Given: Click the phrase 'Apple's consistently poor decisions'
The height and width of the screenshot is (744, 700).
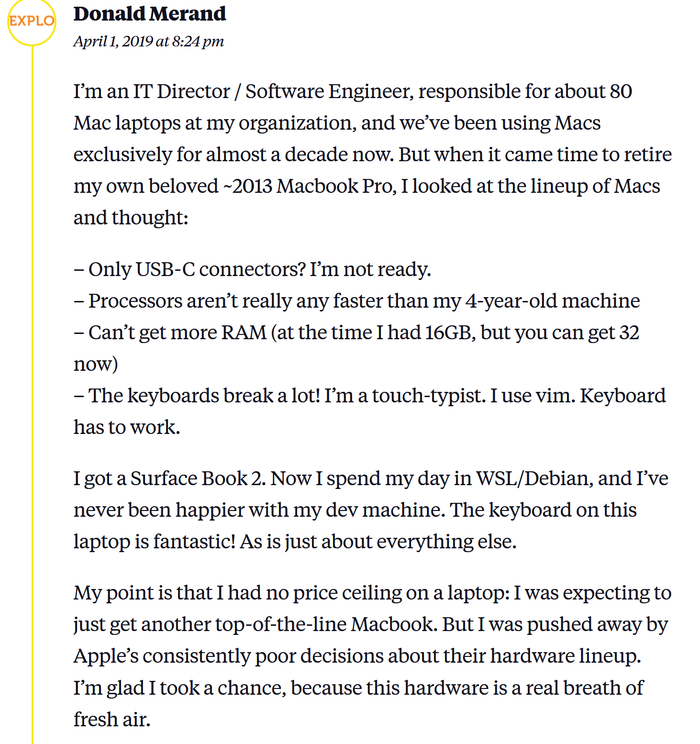Looking at the screenshot, I should (x=229, y=656).
